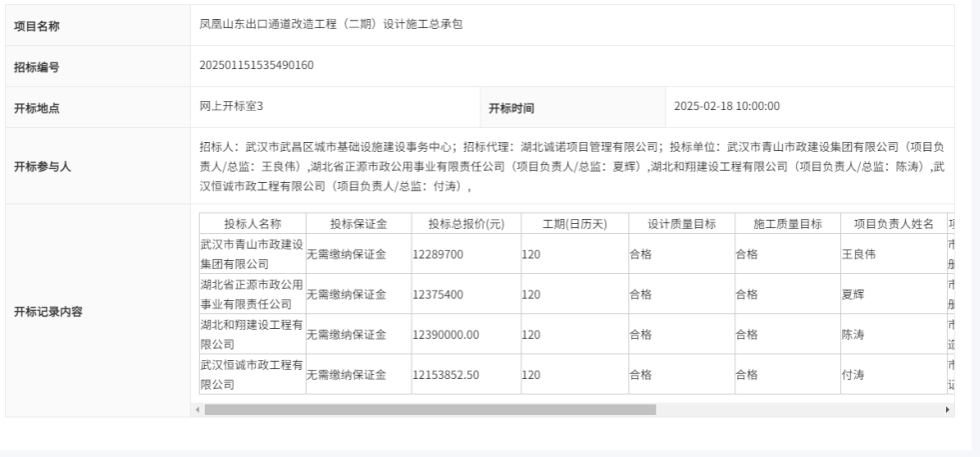The image size is (980, 457).
Task: Click the 投标总报价(元) column header
Action: pos(465,223)
